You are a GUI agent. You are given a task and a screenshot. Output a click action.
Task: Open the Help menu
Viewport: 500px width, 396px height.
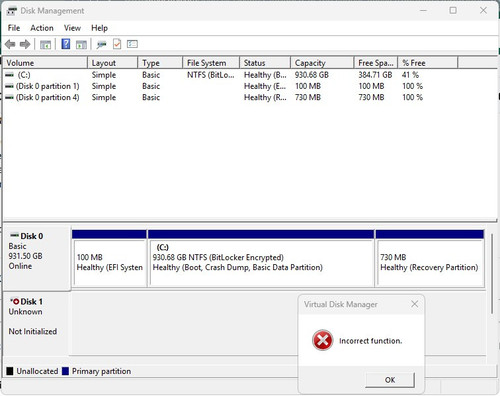click(x=99, y=28)
